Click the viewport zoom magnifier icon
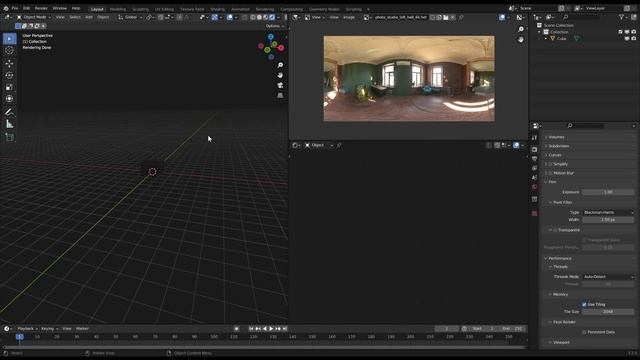Image resolution: width=640 pixels, height=360 pixels. coord(280,65)
